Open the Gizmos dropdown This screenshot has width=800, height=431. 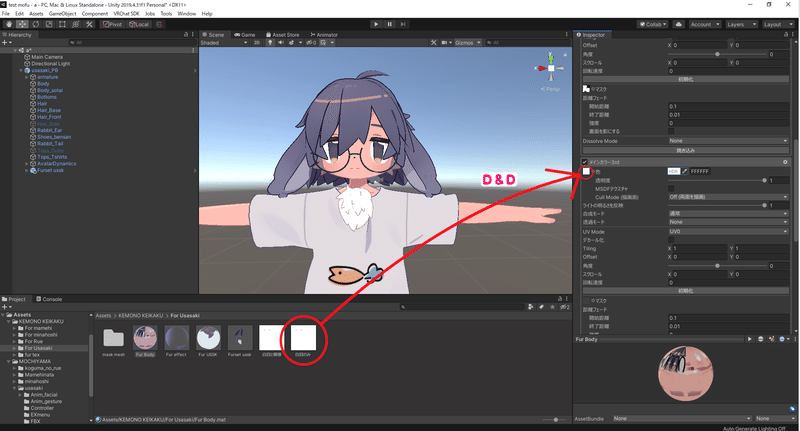[467, 43]
